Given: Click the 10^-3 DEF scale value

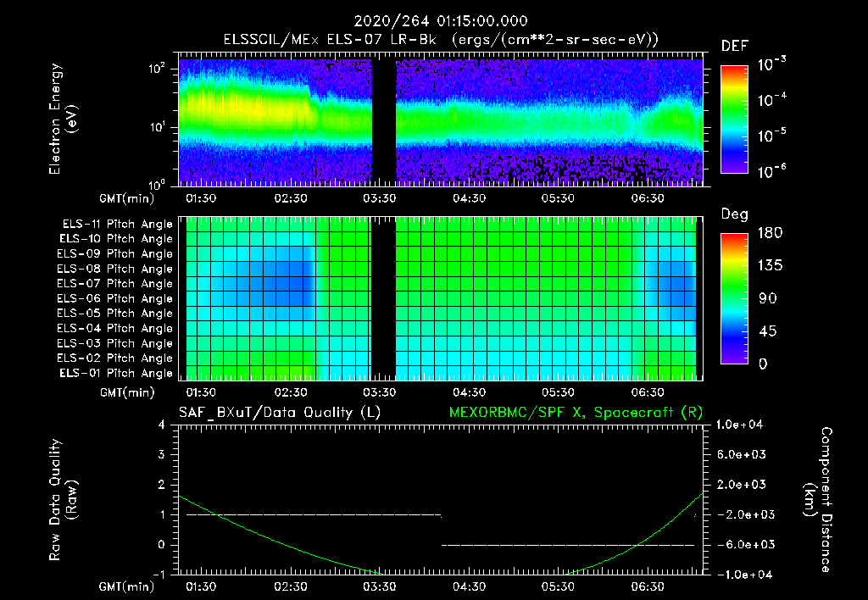Looking at the screenshot, I should pyautogui.click(x=771, y=64).
